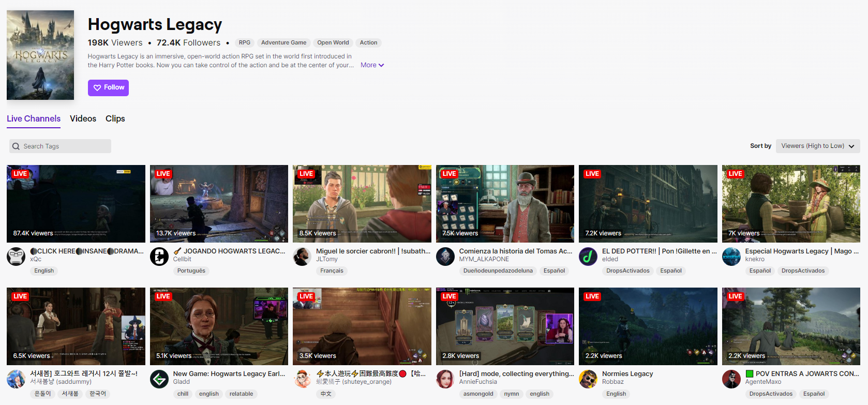The image size is (868, 405).
Task: Open elded's 7.2K viewers stream thumbnail
Action: [648, 204]
